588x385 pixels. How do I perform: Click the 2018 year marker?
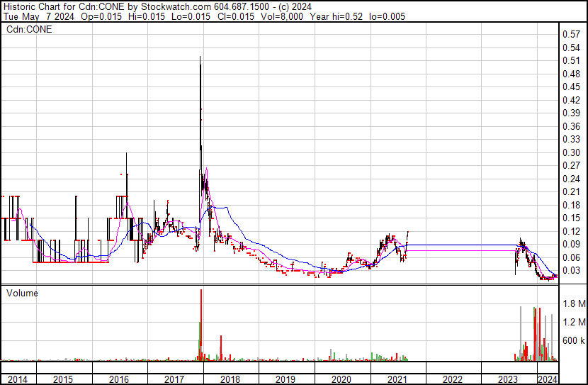230,379
